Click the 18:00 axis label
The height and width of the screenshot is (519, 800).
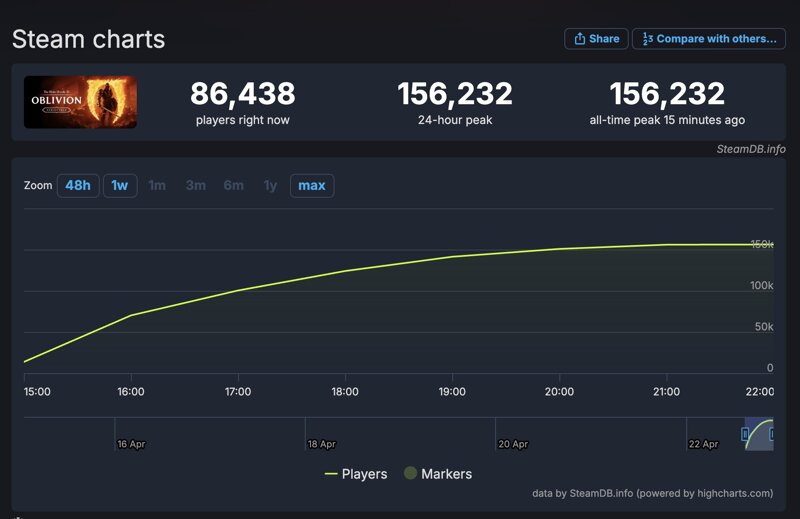point(345,391)
